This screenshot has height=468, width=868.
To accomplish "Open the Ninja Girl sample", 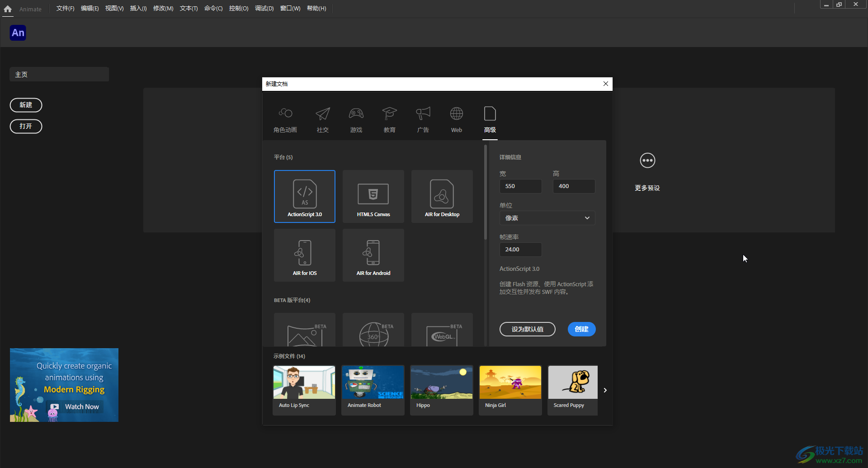I will pyautogui.click(x=510, y=390).
